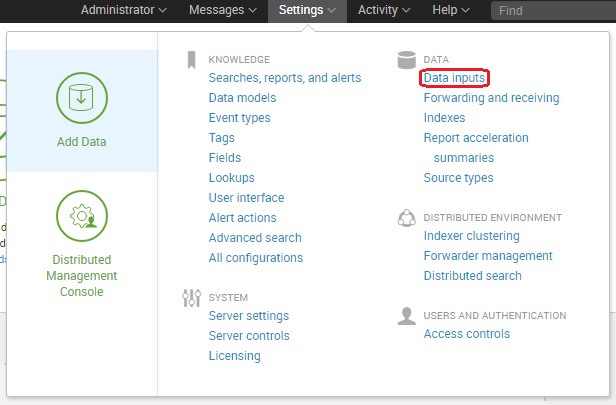This screenshot has width=616, height=405.
Task: Click the Data cylinder icon
Action: [x=407, y=60]
